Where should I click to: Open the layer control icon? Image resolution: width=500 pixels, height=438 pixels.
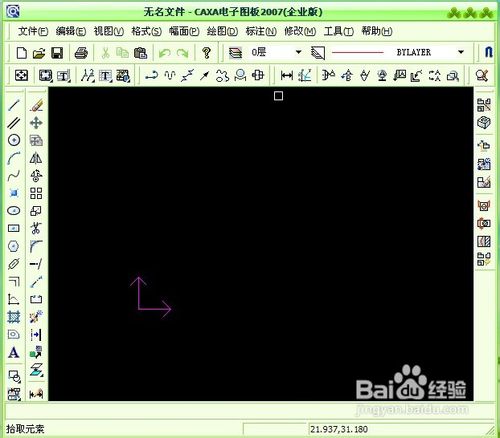pos(235,53)
